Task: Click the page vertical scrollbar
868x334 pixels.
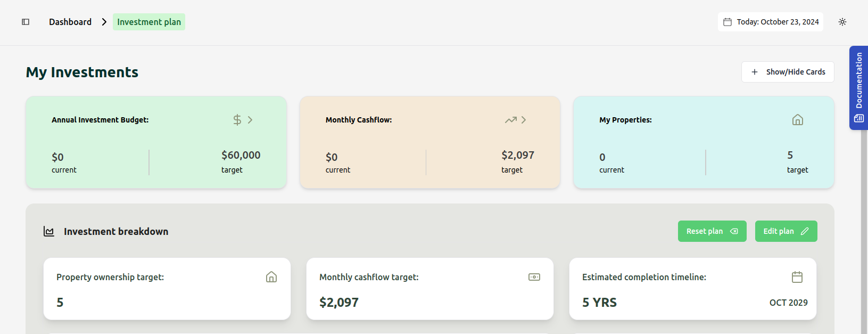Action: coord(864,213)
